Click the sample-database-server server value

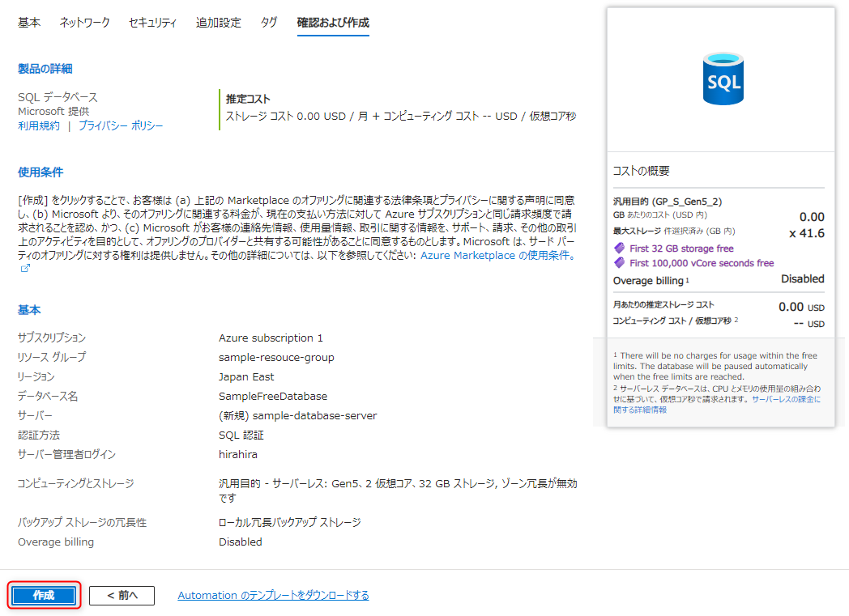[297, 415]
